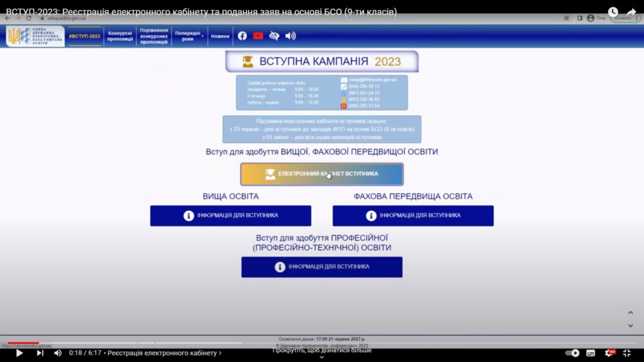Exit fullscreen mode in video player
Viewport: 644px width, 362px height.
[x=627, y=353]
